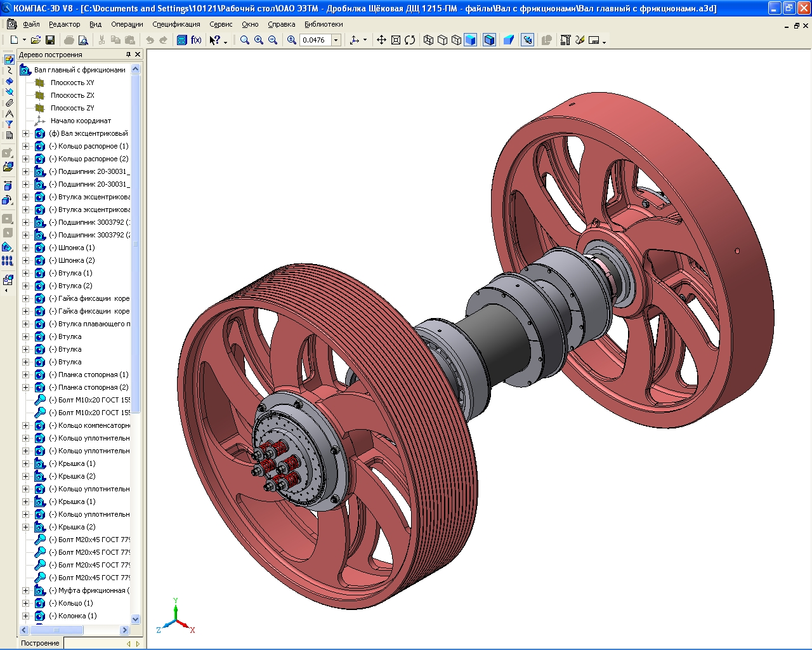Select the surfaces panel icon
Screen dimensions: 812x650
coord(9,81)
